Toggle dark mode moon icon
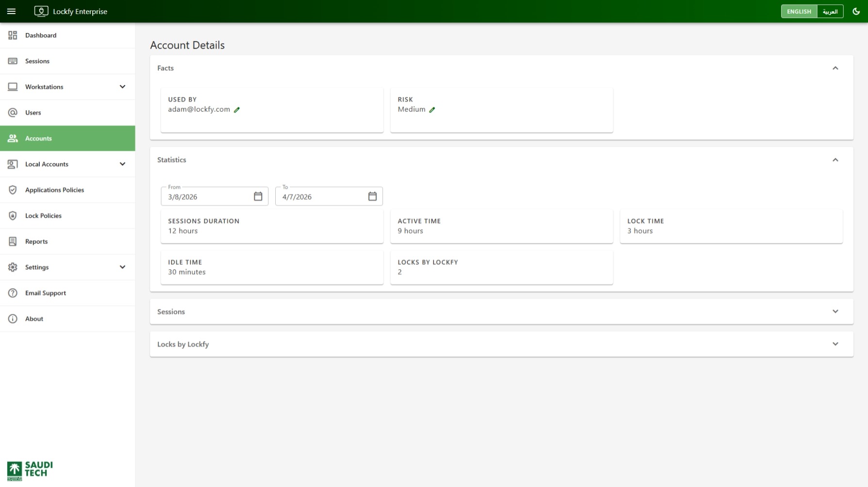Image resolution: width=868 pixels, height=487 pixels. click(x=856, y=11)
